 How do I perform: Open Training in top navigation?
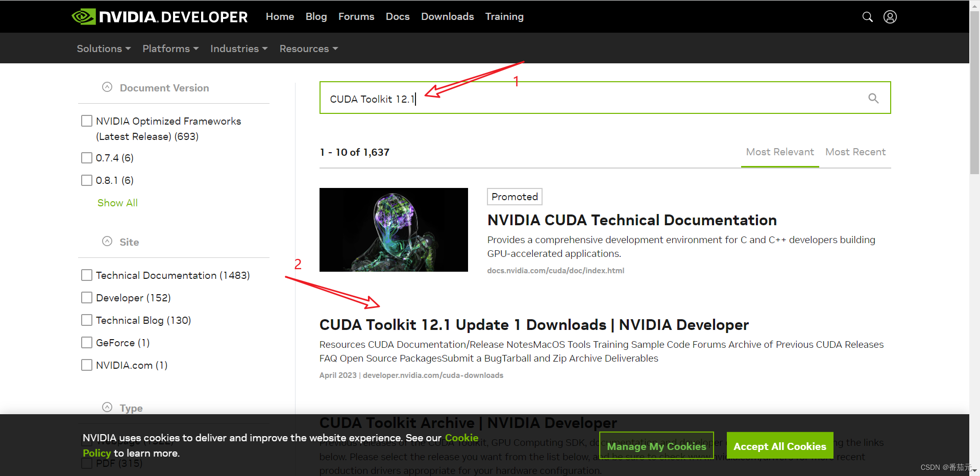504,17
